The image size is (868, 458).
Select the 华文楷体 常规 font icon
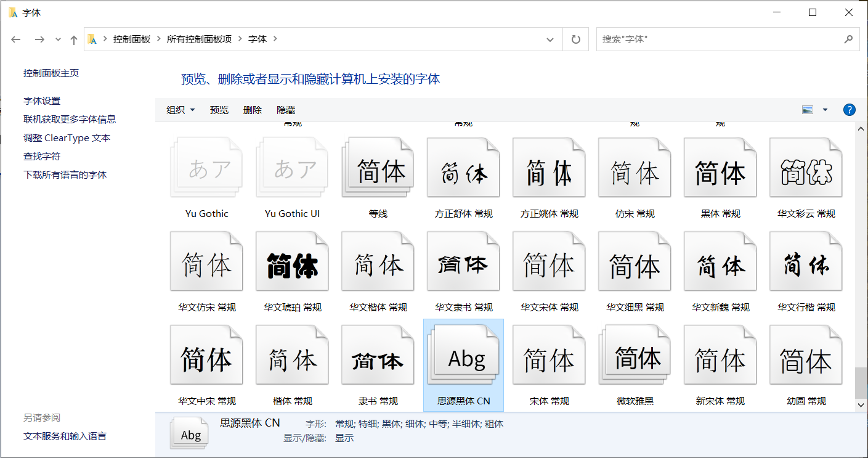(378, 261)
